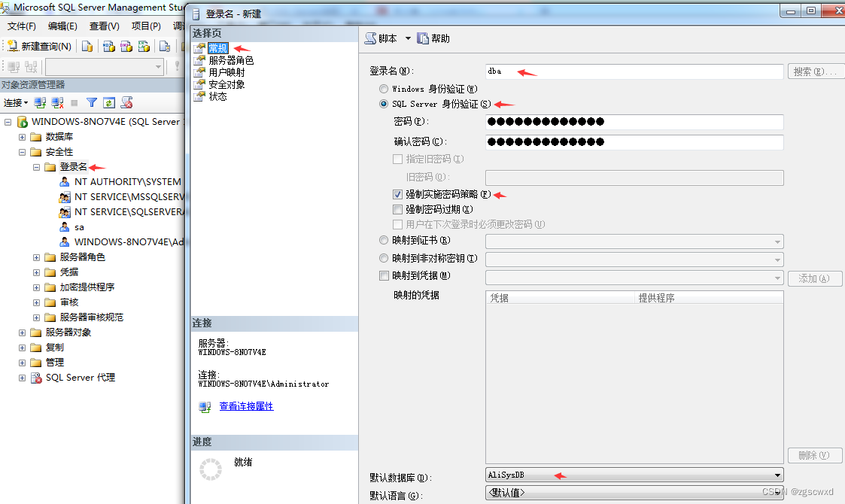
Task: Select the 状态 page
Action: (x=217, y=96)
